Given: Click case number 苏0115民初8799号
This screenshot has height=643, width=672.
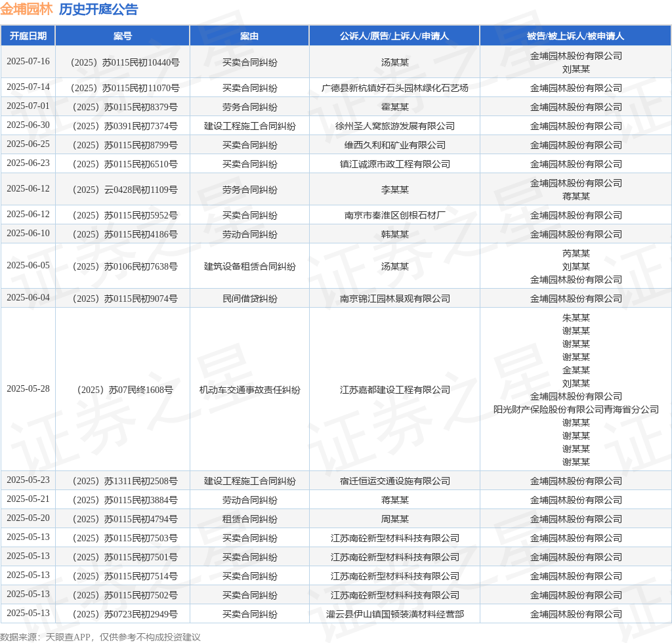Looking at the screenshot, I should point(125,145).
